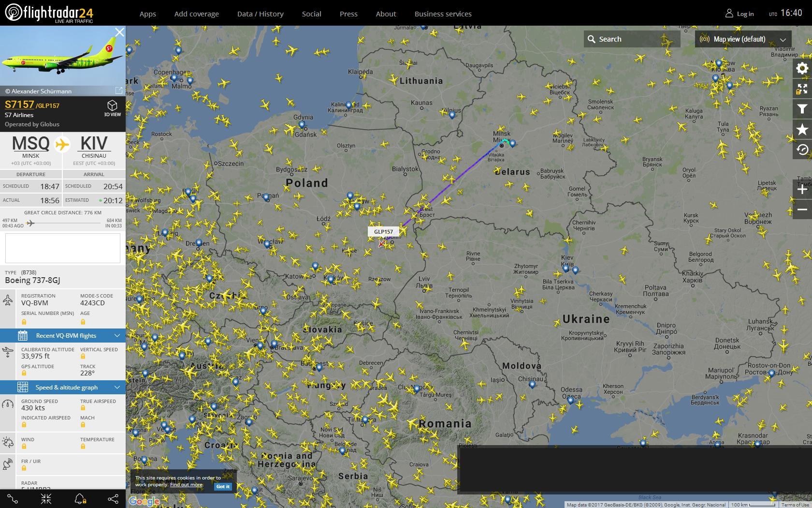
Task: Click the share icon in bottom bar
Action: coord(113,499)
